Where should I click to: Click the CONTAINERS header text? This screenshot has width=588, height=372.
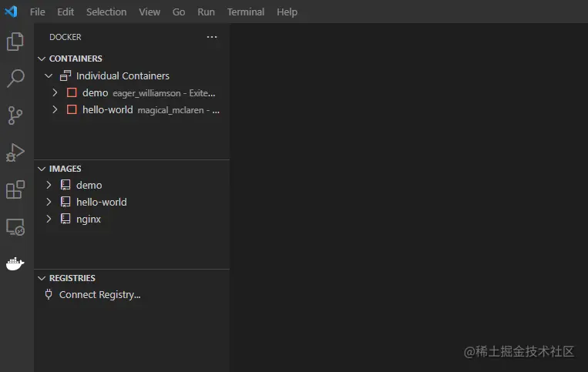[76, 59]
